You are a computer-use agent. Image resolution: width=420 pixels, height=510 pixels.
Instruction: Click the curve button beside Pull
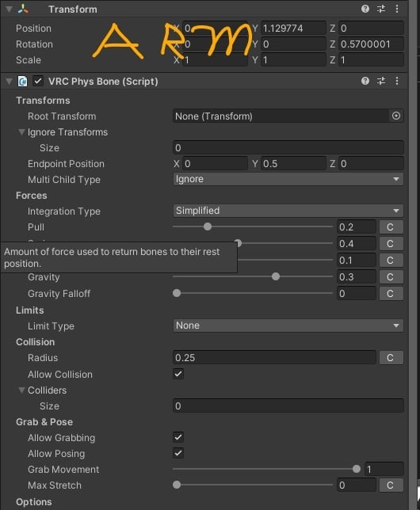[391, 227]
